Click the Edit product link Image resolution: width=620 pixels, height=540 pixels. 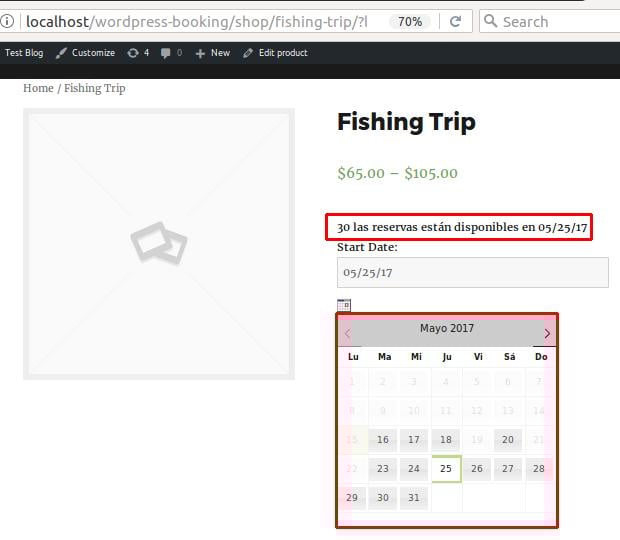coord(275,53)
